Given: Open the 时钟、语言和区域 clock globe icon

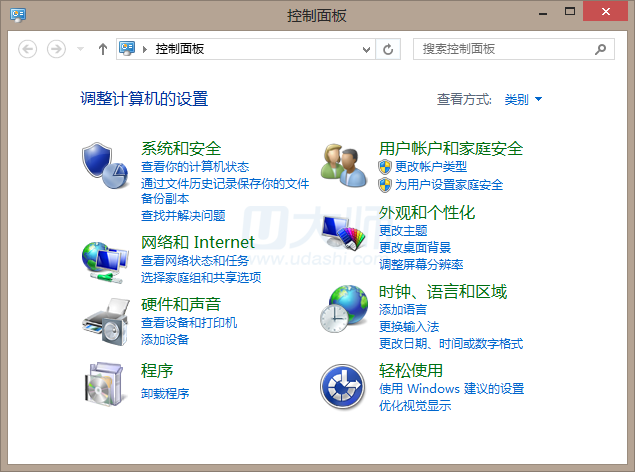Looking at the screenshot, I should coord(344,308).
